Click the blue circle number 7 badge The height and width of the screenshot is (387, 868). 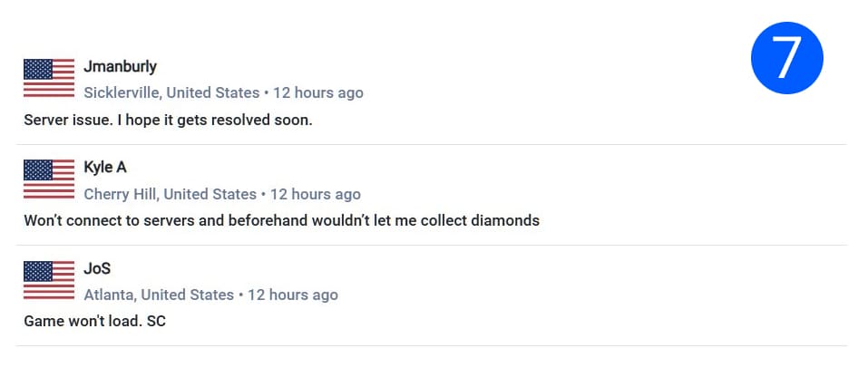point(786,59)
